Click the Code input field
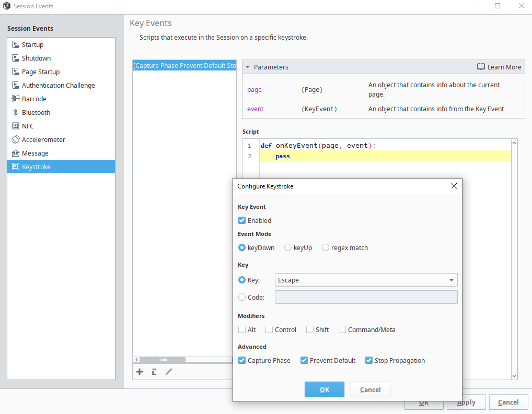532x414 pixels. (366, 297)
